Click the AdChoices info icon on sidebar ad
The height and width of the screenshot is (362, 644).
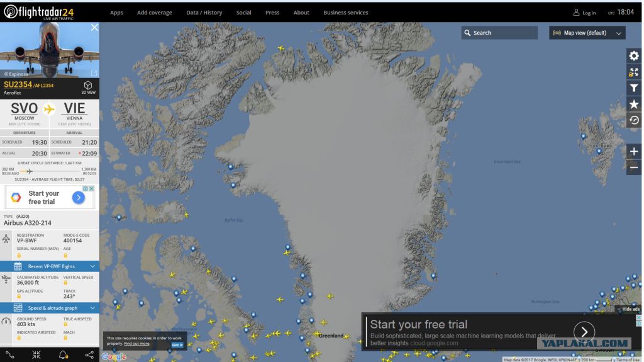click(x=86, y=188)
